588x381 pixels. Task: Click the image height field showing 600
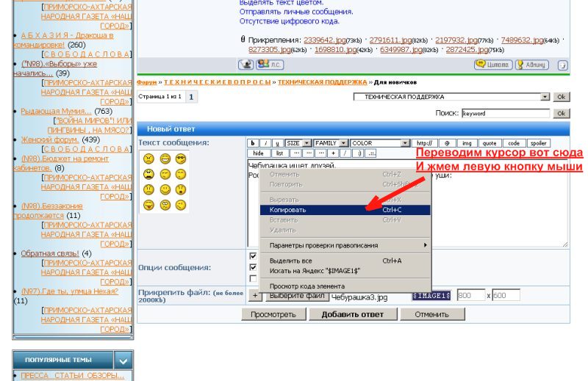pyautogui.click(x=506, y=296)
